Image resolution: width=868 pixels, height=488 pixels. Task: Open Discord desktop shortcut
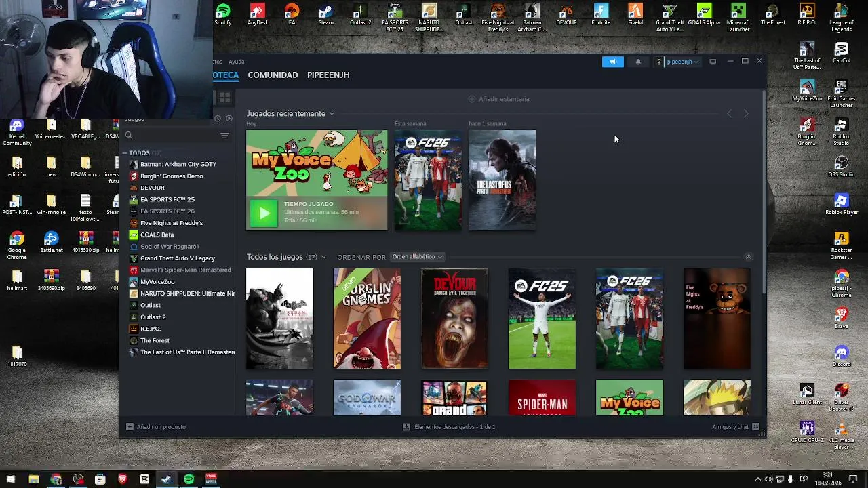click(842, 357)
